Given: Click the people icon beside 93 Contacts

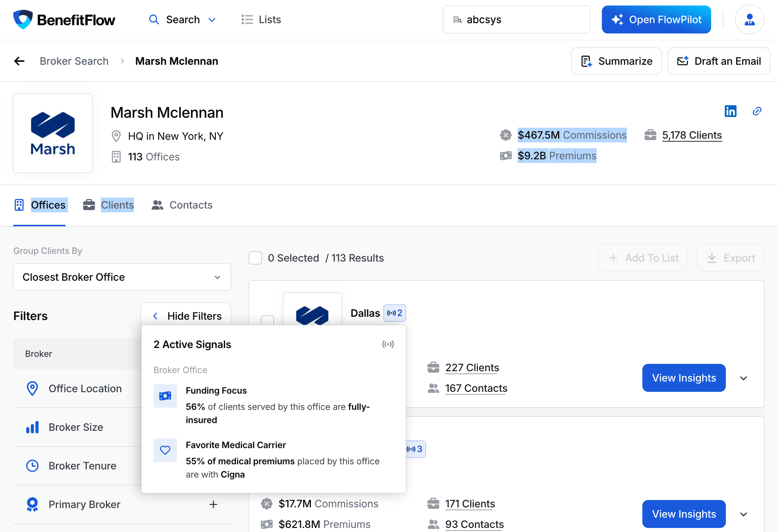Looking at the screenshot, I should [x=433, y=524].
